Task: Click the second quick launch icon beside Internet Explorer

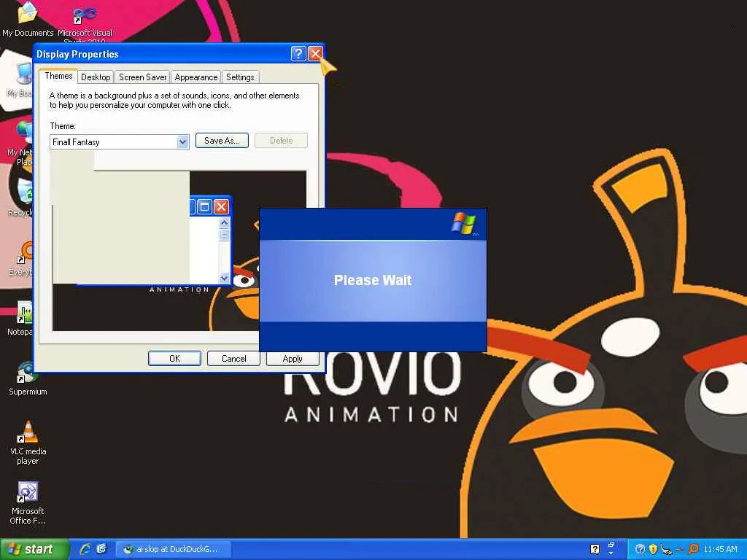Action: tap(101, 549)
